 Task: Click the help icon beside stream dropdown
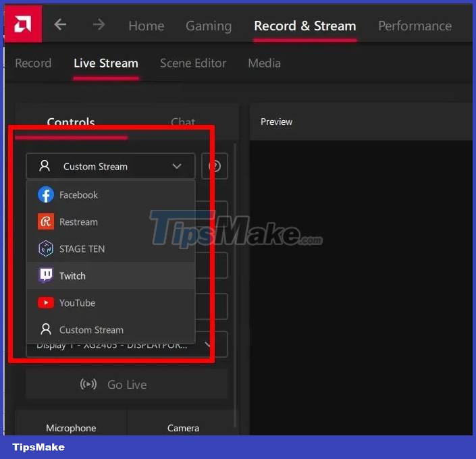215,166
